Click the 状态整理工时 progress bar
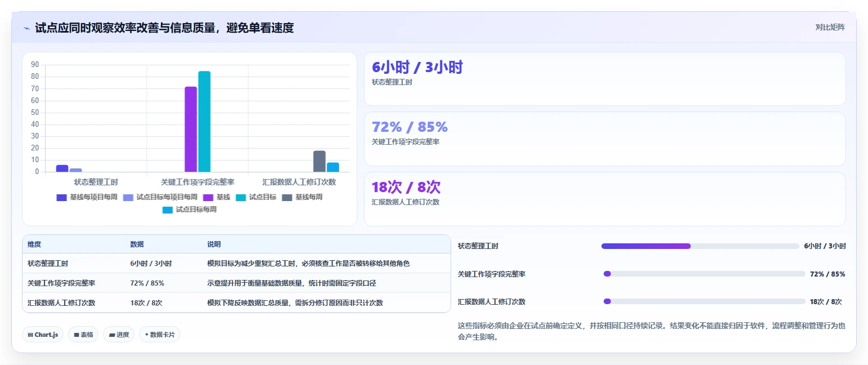The width and height of the screenshot is (868, 365). [700, 246]
